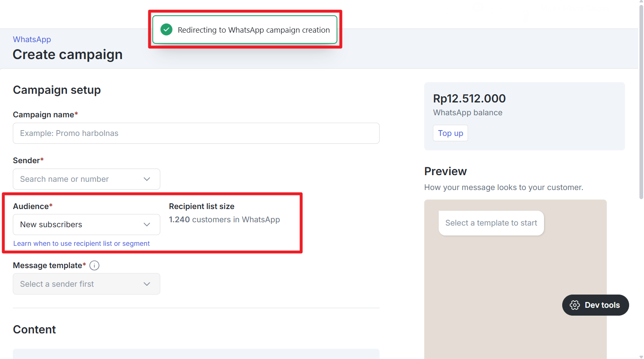Expand the Audience New subscribers dropdown
Screen dimensions: 644x359
86,225
